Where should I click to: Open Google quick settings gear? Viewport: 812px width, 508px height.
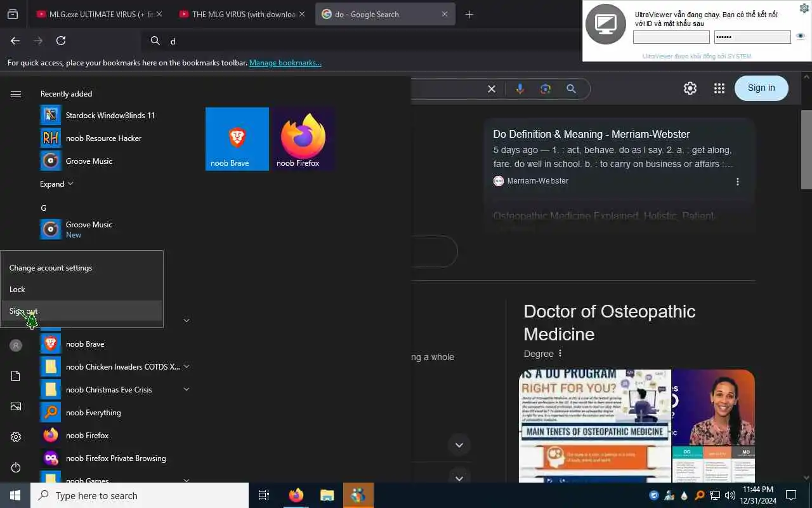pyautogui.click(x=690, y=88)
